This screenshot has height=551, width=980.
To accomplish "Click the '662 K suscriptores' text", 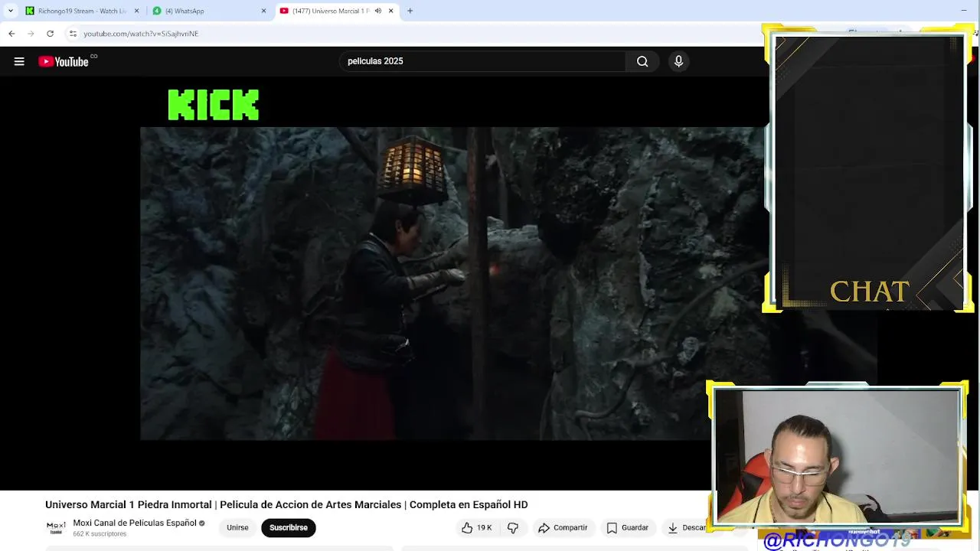I will [x=100, y=534].
